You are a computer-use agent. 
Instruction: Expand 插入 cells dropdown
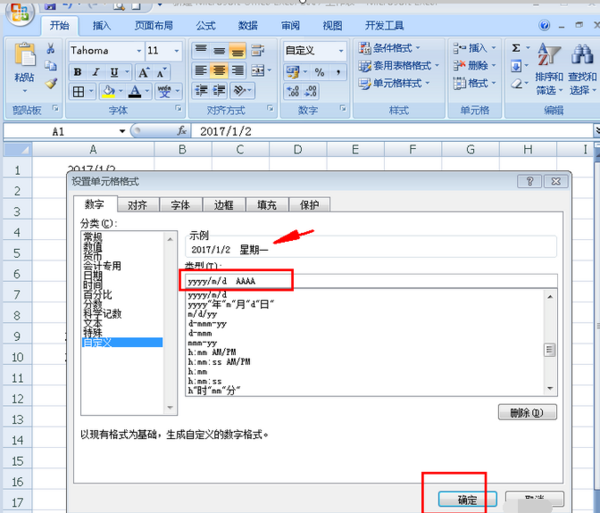[494, 48]
